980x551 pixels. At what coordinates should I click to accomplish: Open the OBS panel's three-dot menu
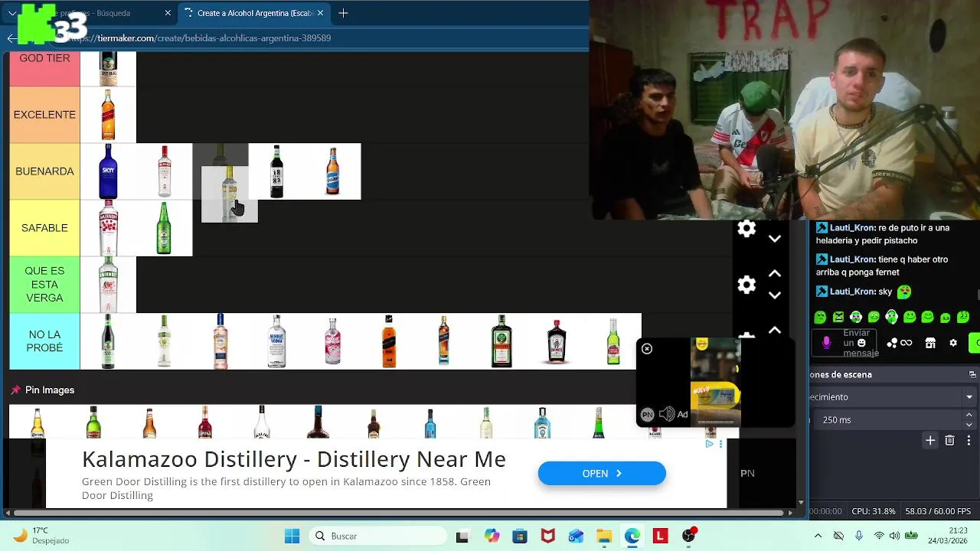pos(969,440)
